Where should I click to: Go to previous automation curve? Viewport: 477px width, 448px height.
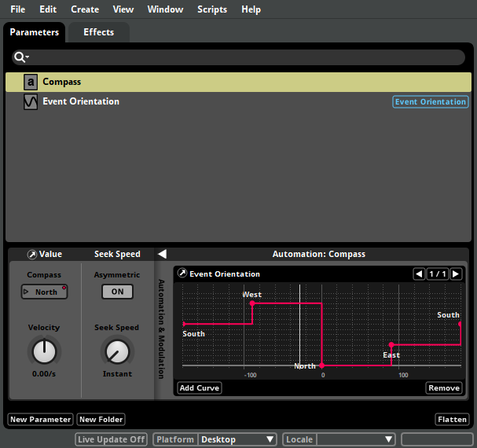(x=419, y=274)
